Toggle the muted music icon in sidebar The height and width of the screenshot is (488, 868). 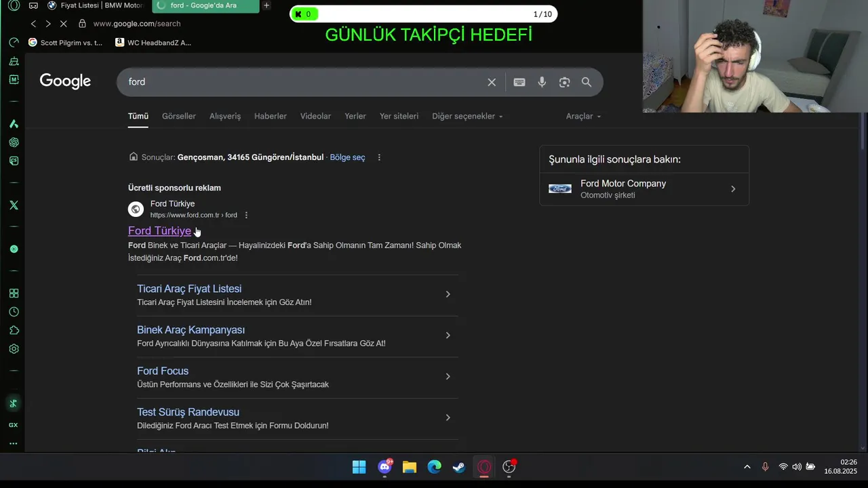[x=13, y=404]
